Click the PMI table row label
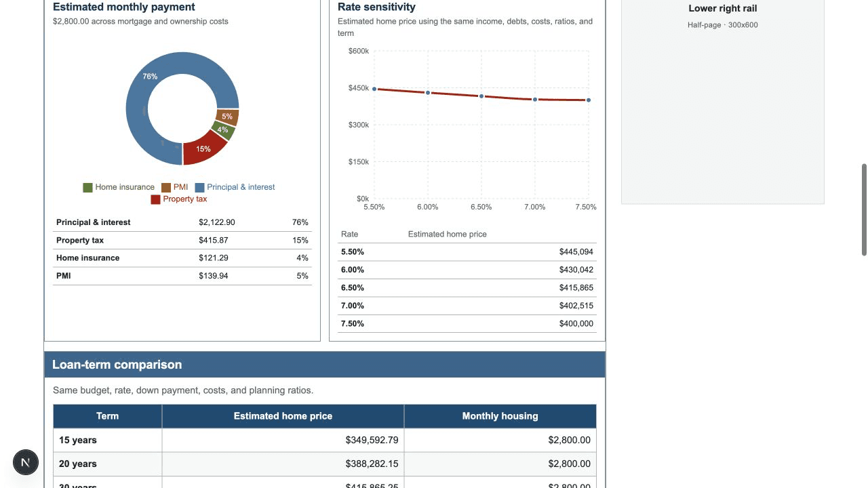Image resolution: width=868 pixels, height=488 pixels. (x=64, y=276)
